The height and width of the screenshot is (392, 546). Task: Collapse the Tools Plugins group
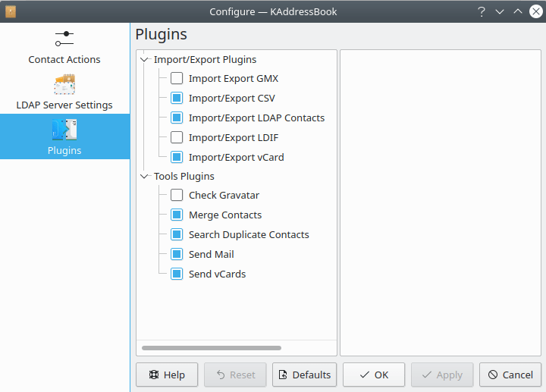[145, 176]
